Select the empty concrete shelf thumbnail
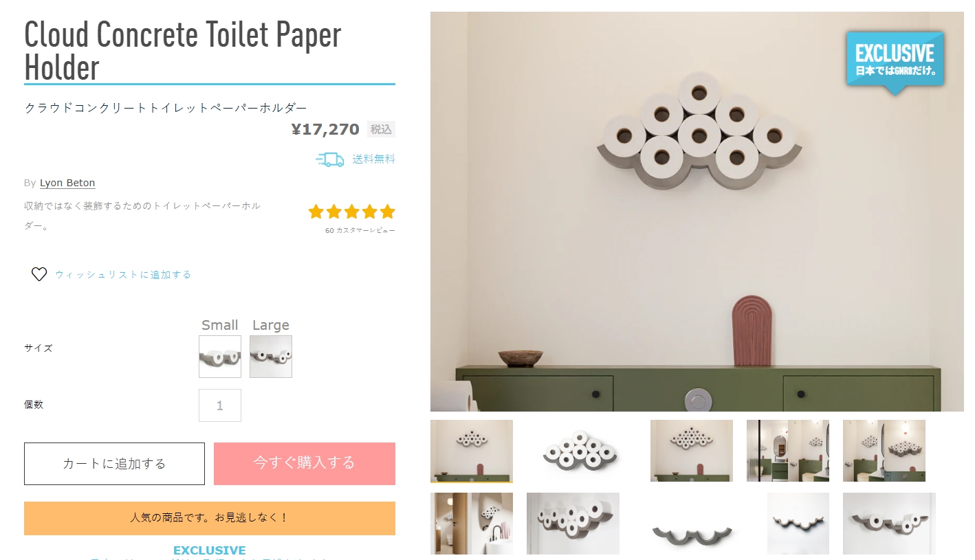Viewport: 975px width, 560px height. 692,524
